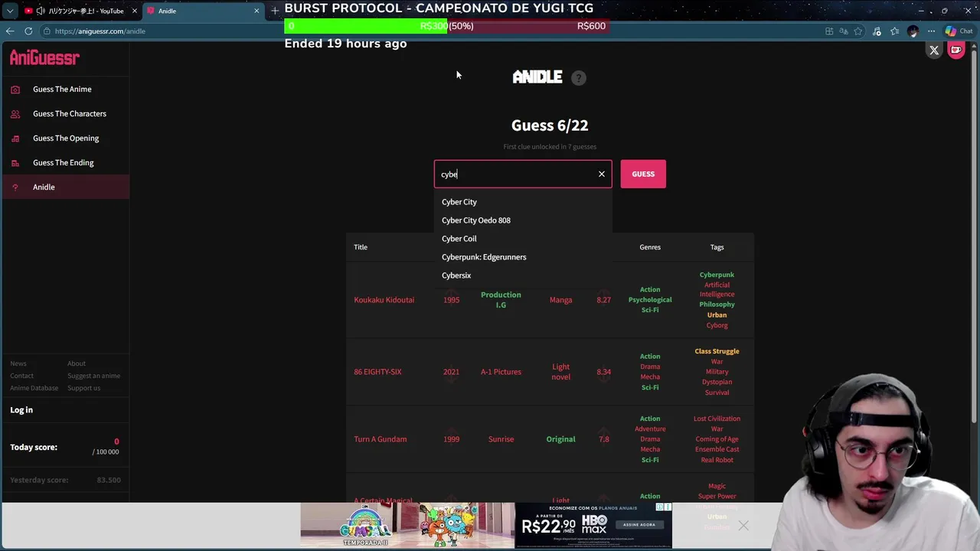Screen dimensions: 980x551
Task: Click Log in in sidebar
Action: (x=21, y=409)
